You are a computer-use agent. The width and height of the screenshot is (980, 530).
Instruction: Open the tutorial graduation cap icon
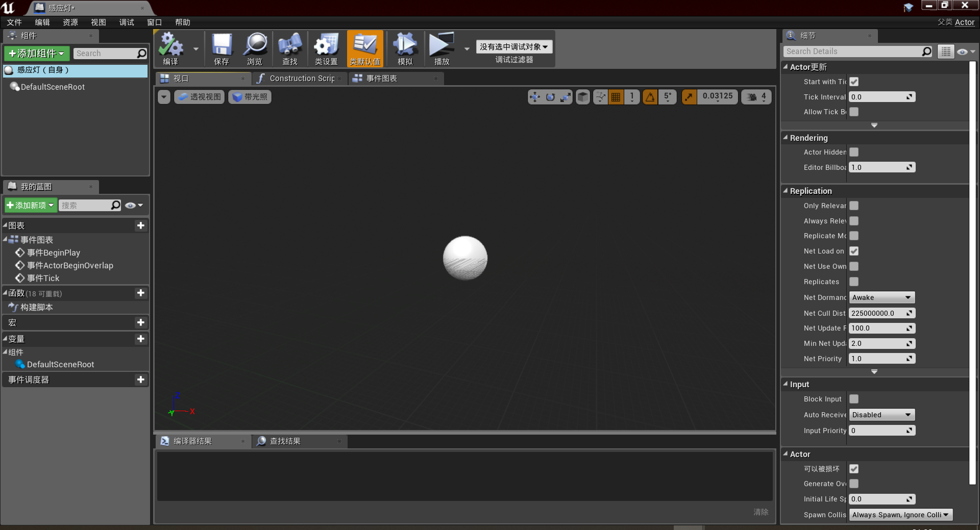coord(908,7)
